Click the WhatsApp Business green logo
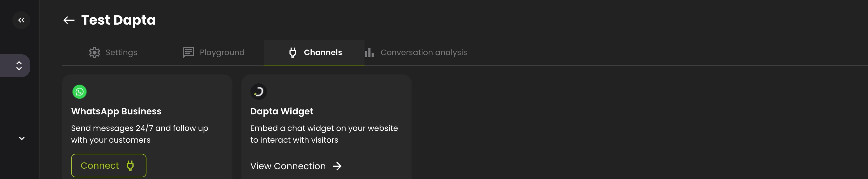Image resolution: width=868 pixels, height=179 pixels. click(79, 91)
